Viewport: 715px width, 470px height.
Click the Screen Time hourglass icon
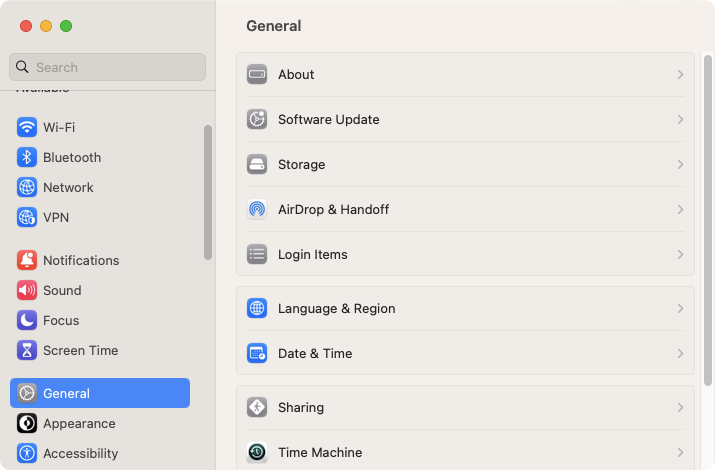[27, 351]
